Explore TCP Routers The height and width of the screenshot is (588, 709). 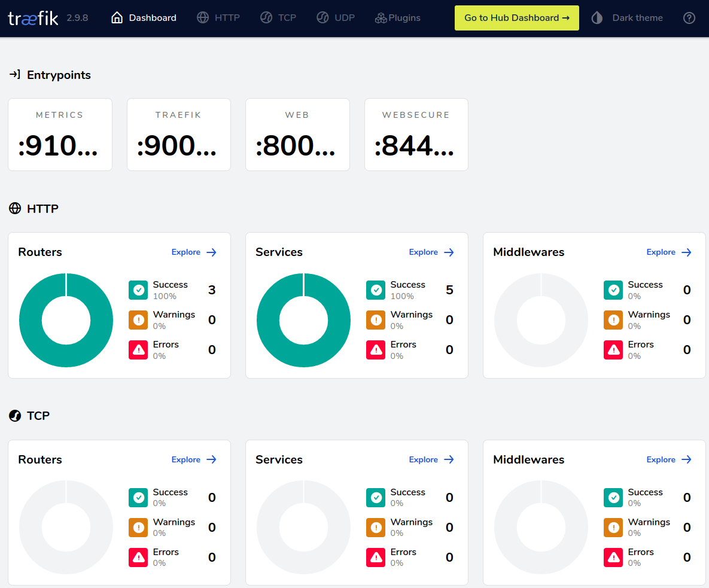tap(194, 459)
